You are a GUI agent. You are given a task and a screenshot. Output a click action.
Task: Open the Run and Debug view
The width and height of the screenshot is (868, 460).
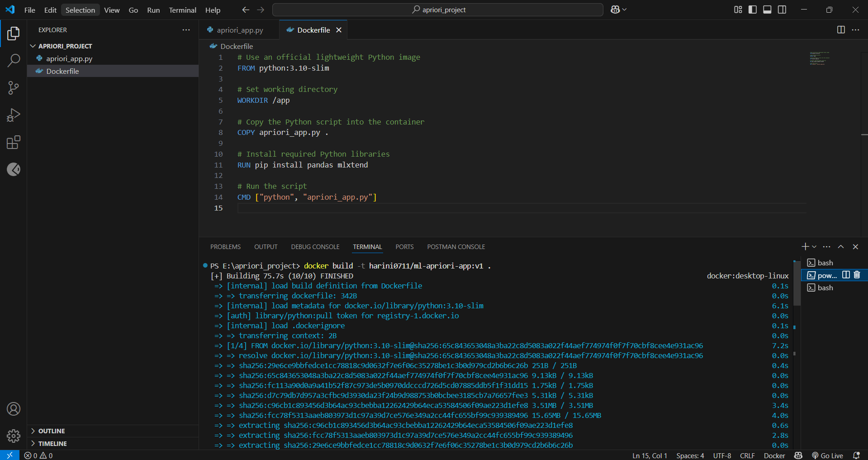click(x=14, y=115)
